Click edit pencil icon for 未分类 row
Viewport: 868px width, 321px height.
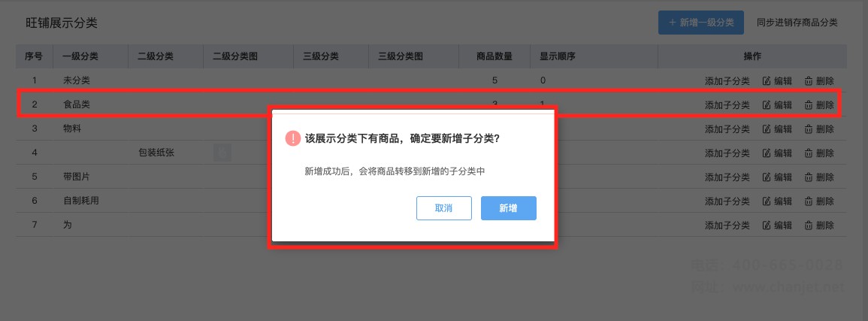767,80
